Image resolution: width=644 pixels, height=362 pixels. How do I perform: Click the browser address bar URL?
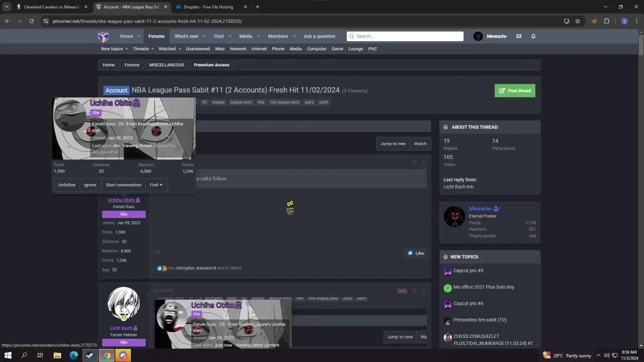pyautogui.click(x=147, y=21)
